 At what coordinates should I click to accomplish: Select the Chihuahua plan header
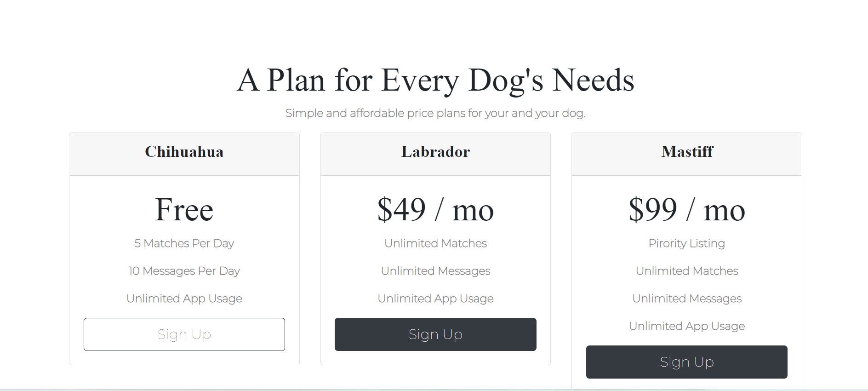coord(184,152)
